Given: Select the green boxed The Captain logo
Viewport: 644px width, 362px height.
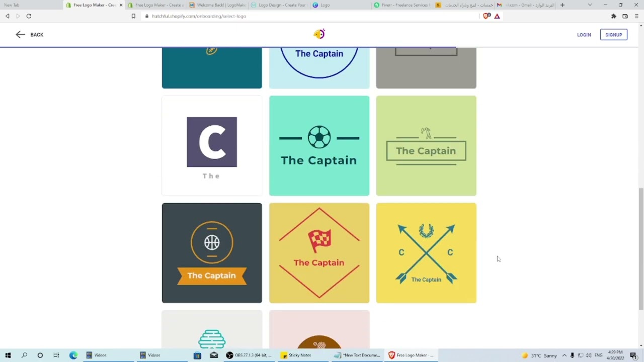Looking at the screenshot, I should click(426, 146).
